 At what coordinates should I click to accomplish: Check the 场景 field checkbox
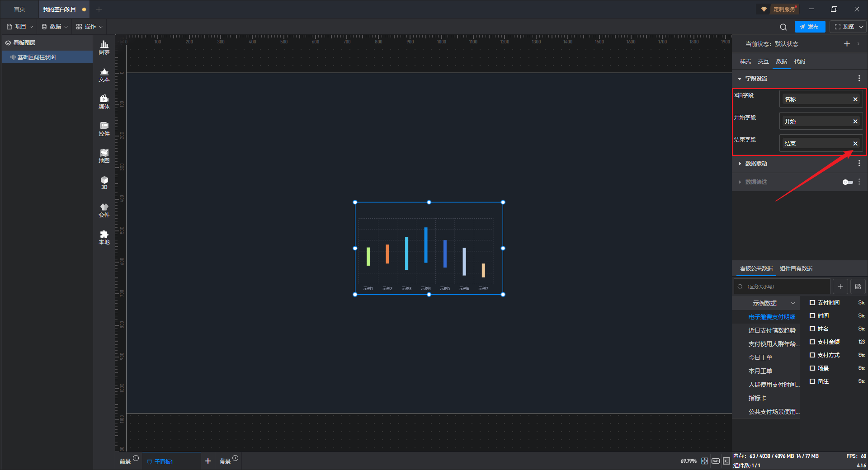[x=812, y=368]
